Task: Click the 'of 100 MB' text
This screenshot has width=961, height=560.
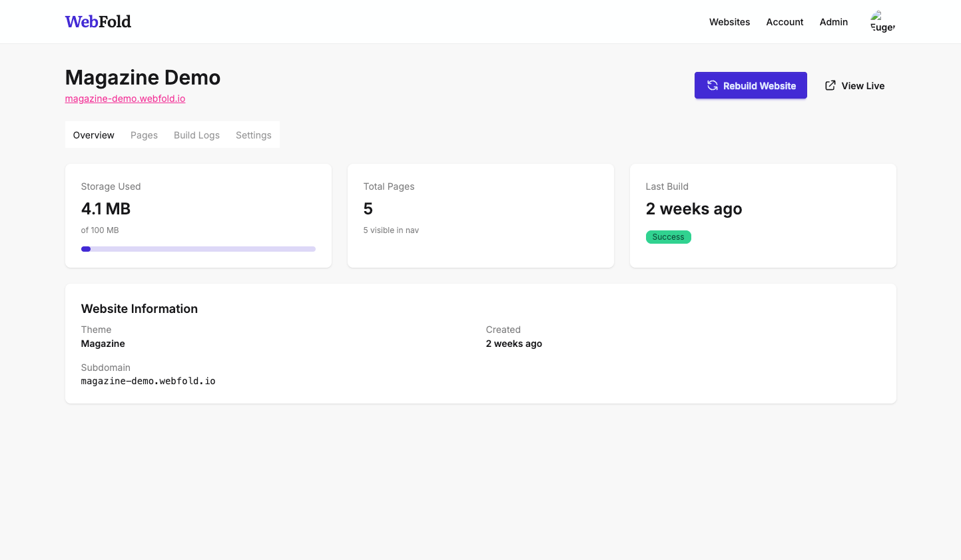Action: click(100, 230)
